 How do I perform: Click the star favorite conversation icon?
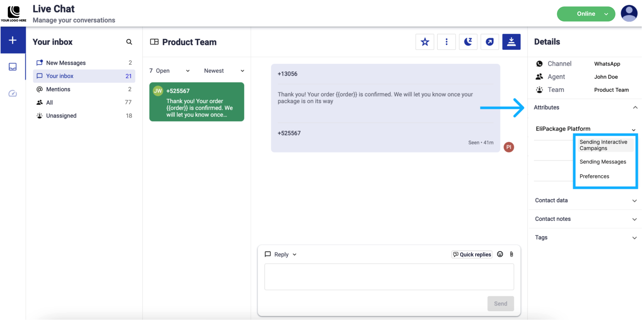[424, 42]
